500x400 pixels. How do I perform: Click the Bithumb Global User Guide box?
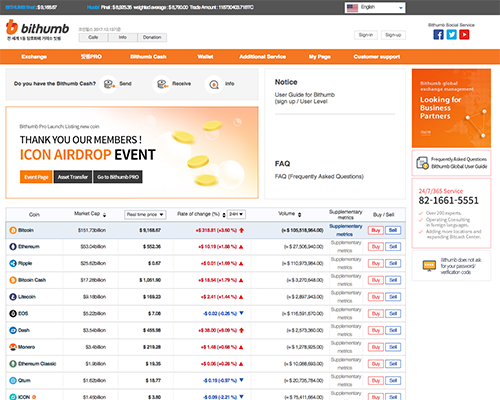[451, 163]
